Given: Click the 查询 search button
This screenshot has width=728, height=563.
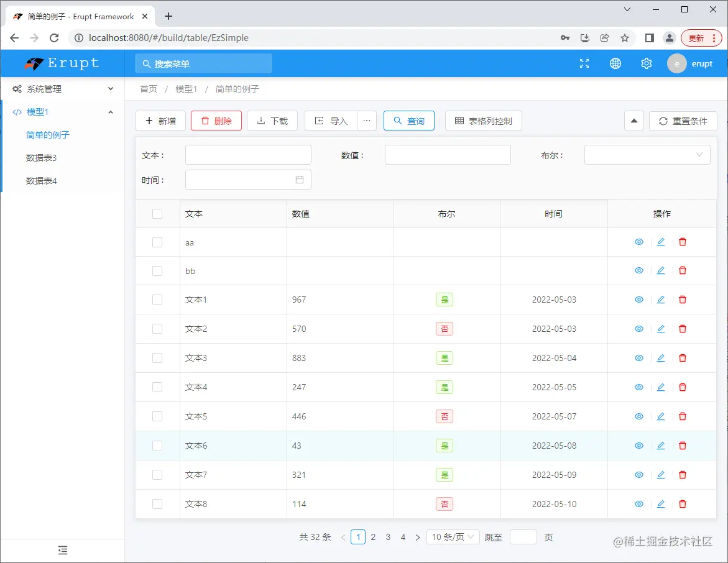Looking at the screenshot, I should [409, 121].
